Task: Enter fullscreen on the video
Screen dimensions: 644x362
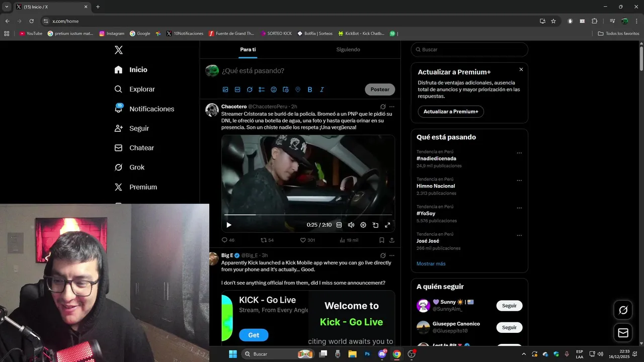Action: [387, 225]
